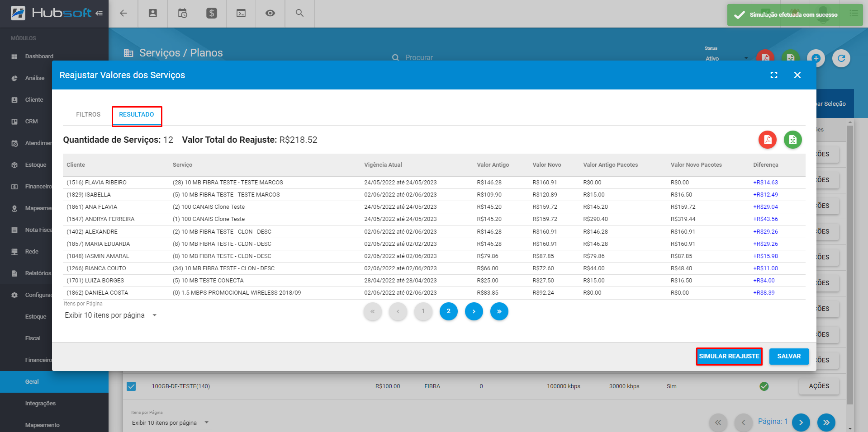Click the SALVAR button
This screenshot has width=868, height=432.
[789, 356]
